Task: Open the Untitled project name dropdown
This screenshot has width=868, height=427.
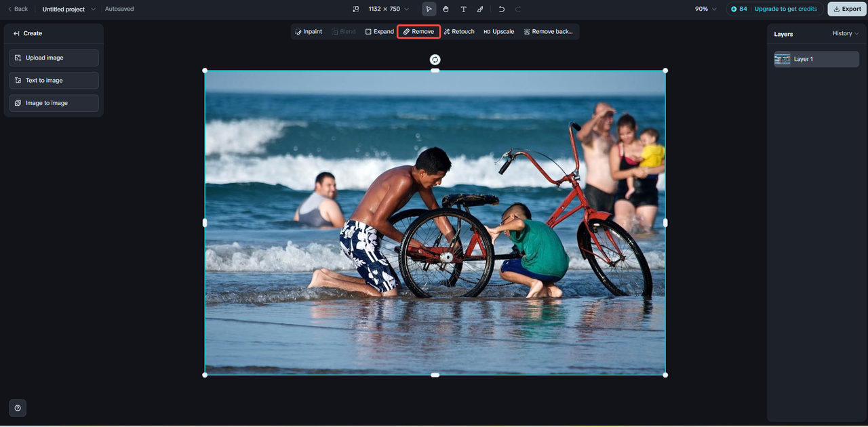Action: coord(68,9)
